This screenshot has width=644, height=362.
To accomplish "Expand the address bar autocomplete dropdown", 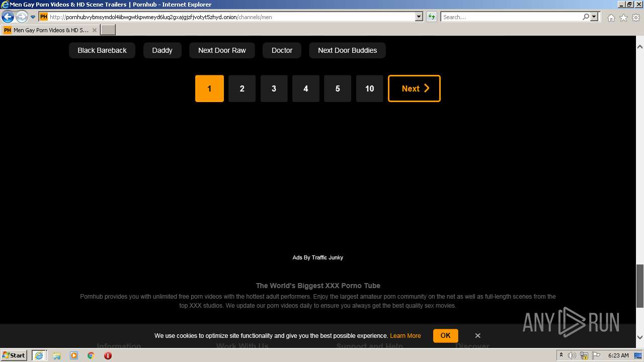I will pos(419,17).
